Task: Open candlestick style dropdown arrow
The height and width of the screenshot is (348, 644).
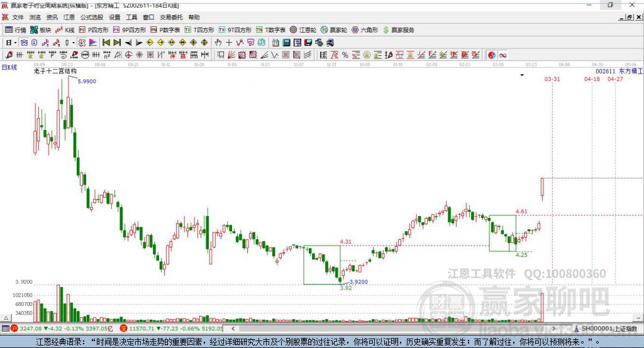Action: click(74, 43)
